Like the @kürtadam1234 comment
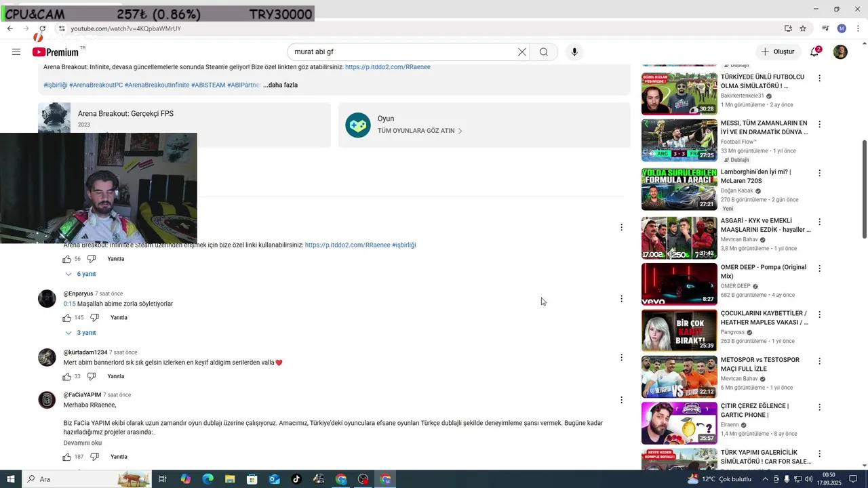Viewport: 868px width, 488px height. (x=67, y=377)
